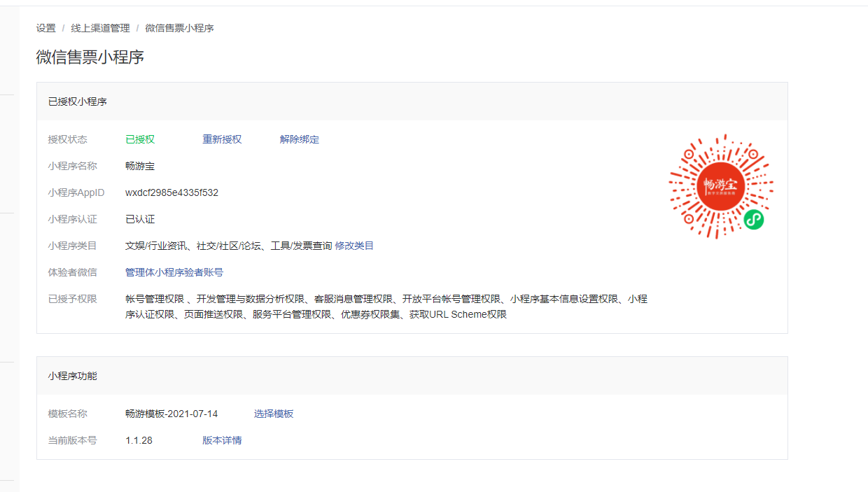Click the category text 文娱/行业资讯、社交/社区/论坛、工具/发票查询
Image resolution: width=868 pixels, height=492 pixels.
tap(228, 246)
